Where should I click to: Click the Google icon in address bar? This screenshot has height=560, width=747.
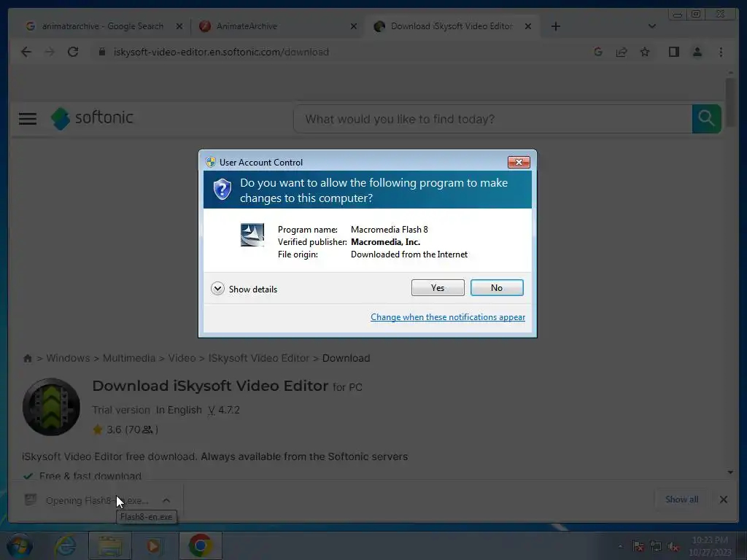(x=598, y=52)
